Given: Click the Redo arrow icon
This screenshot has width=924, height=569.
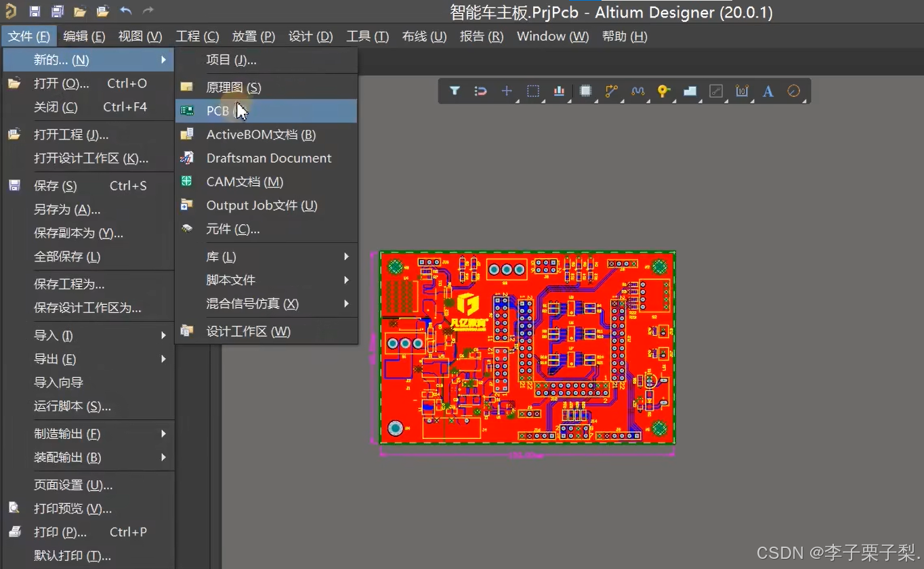Looking at the screenshot, I should pyautogui.click(x=148, y=11).
